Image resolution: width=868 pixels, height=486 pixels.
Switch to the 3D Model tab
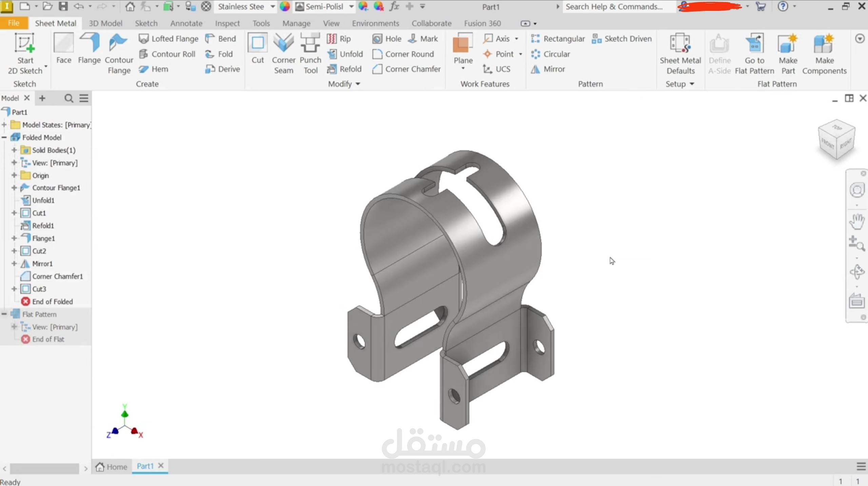click(x=105, y=23)
